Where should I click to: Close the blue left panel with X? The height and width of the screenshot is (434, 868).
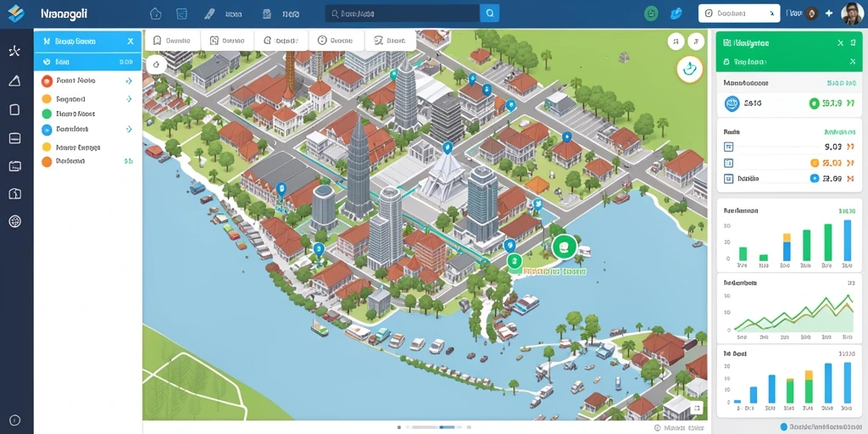click(130, 41)
